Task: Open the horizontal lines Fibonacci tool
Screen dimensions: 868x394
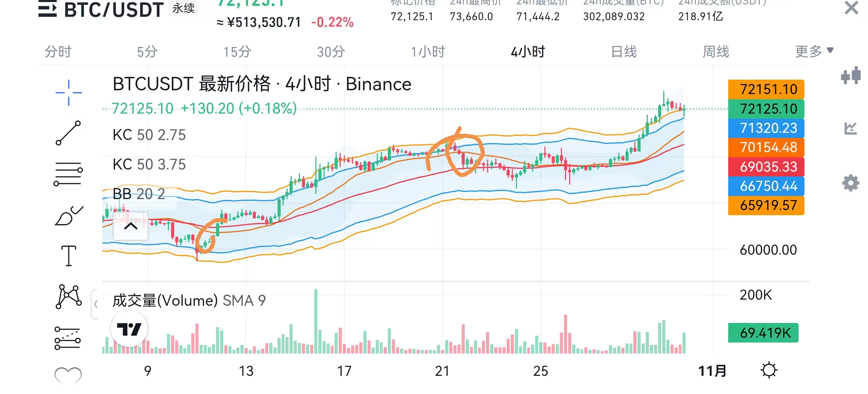Action: coord(68,174)
